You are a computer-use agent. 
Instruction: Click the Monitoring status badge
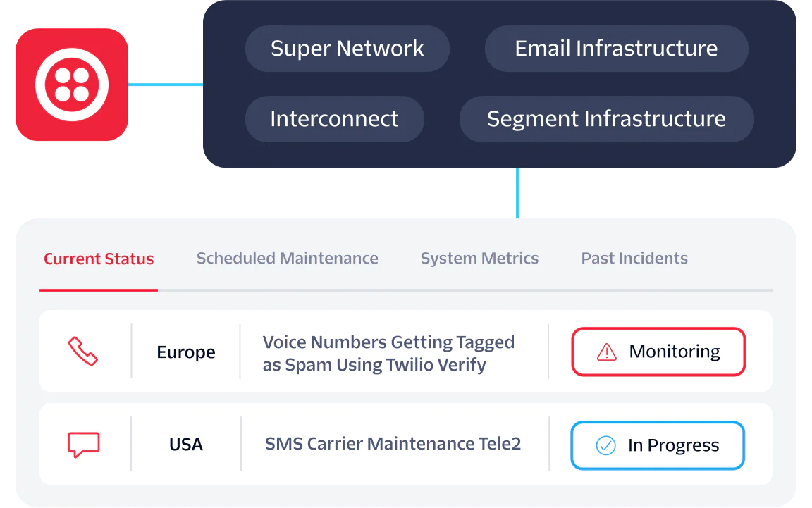click(x=658, y=352)
